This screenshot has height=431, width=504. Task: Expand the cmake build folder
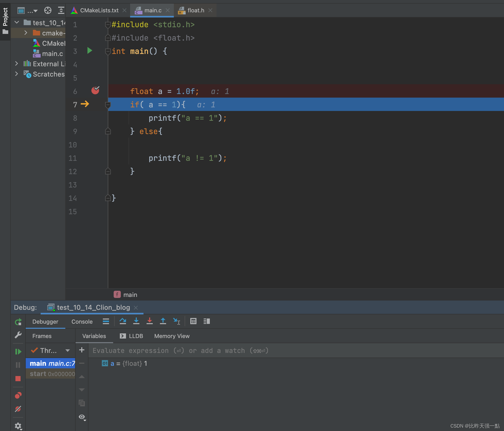(x=26, y=33)
